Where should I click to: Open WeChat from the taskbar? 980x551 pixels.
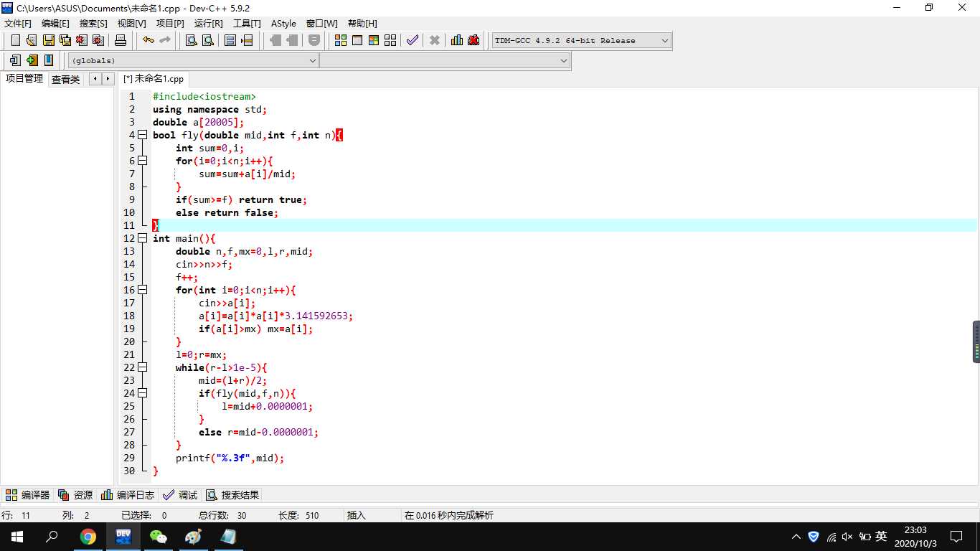click(159, 536)
